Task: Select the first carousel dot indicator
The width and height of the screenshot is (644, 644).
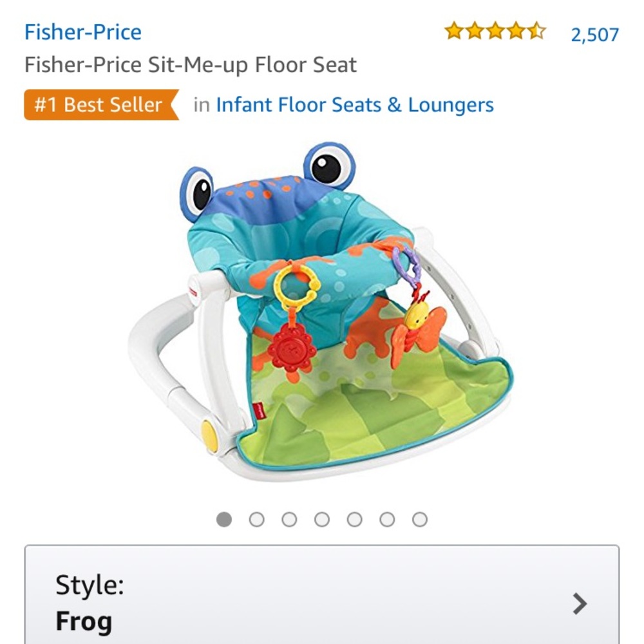Action: tap(225, 518)
